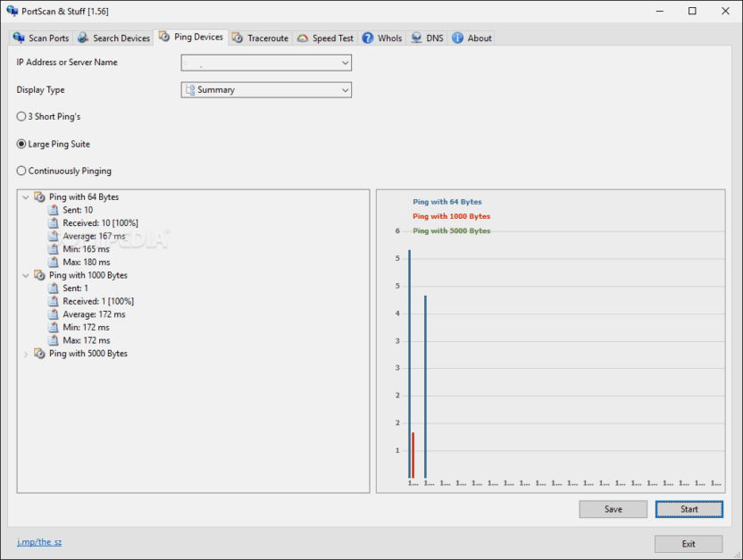
Task: Select the 3 Short Ping's option
Action: pos(21,116)
